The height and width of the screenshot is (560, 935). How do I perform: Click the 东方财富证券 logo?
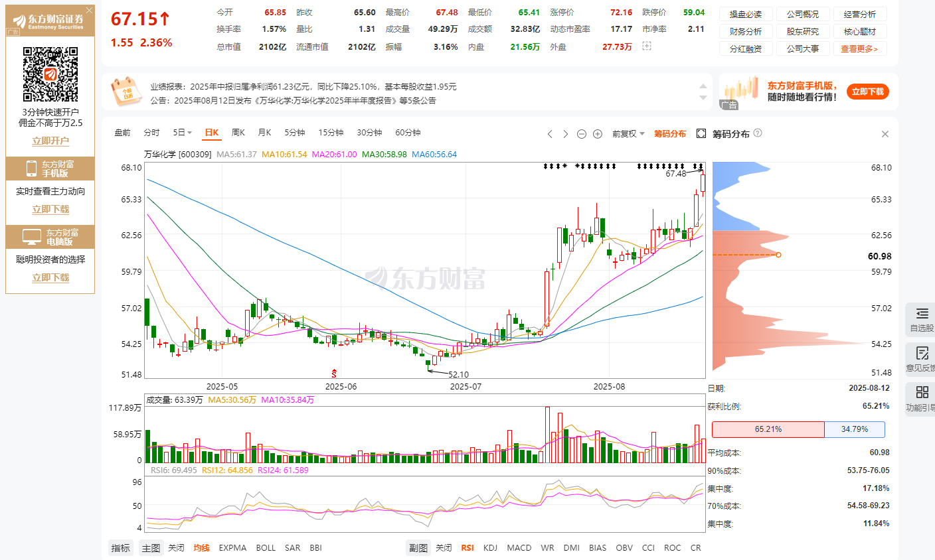point(48,21)
